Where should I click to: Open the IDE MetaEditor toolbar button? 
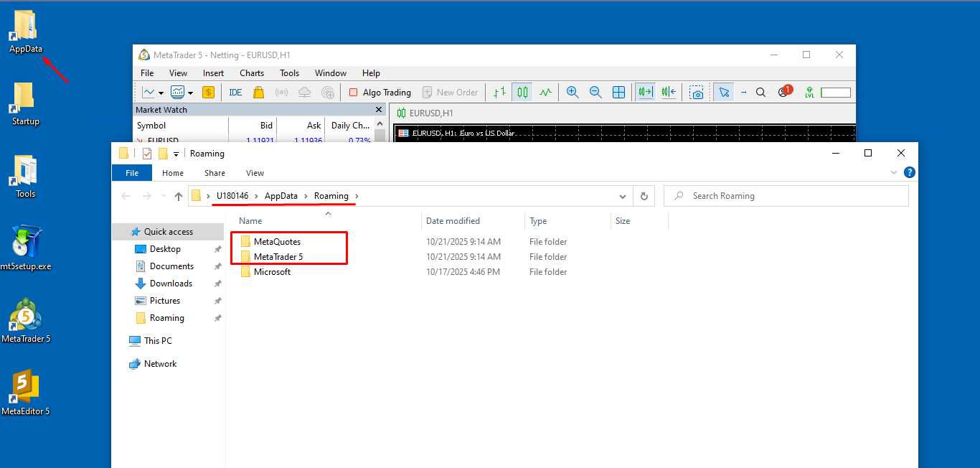tap(235, 92)
